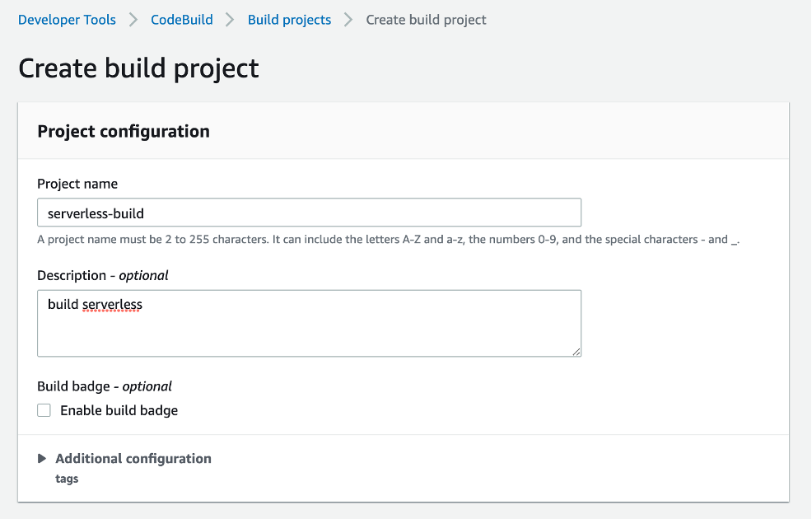
Task: Click the 'Enable build badge' label text
Action: click(119, 410)
